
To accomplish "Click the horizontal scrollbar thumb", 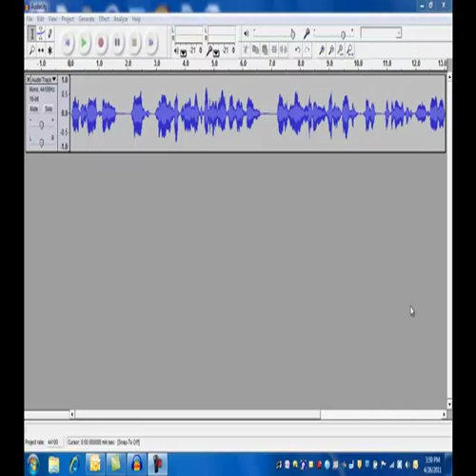I will [198, 414].
